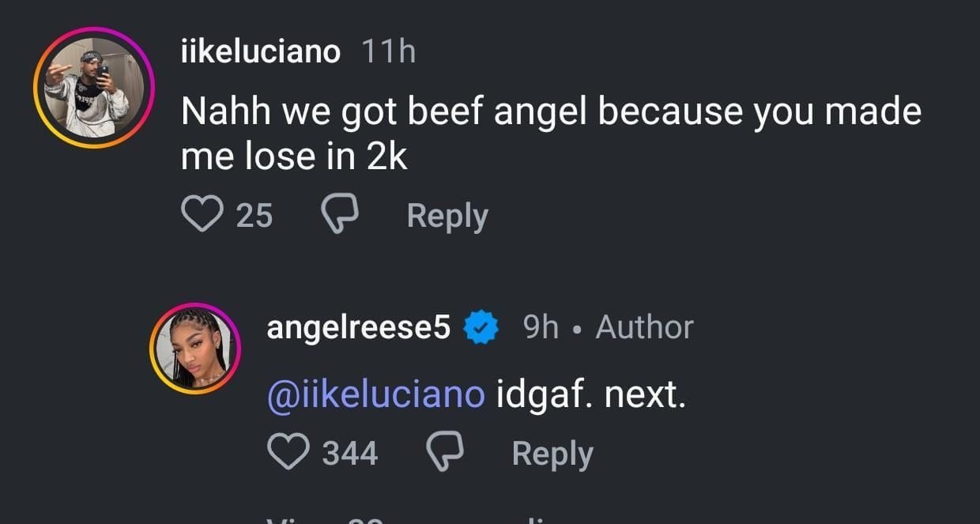
Task: View the 25 likes on iikeluciano's comment
Action: (254, 215)
